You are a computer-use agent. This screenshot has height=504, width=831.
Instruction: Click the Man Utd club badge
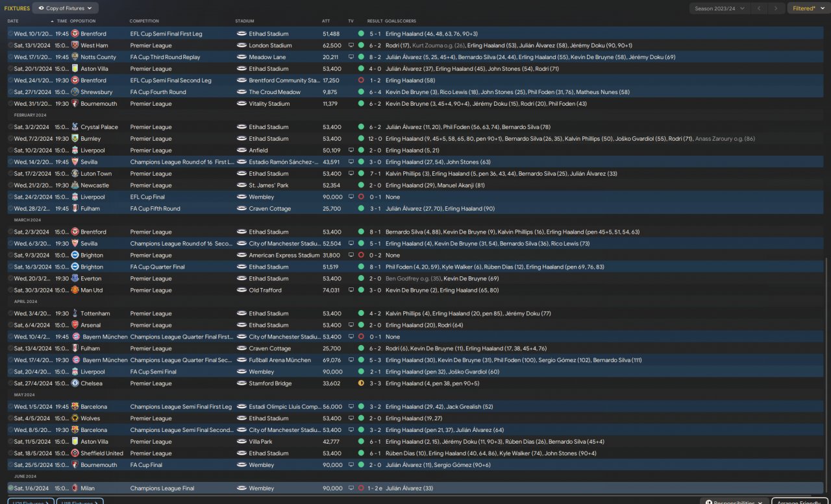coord(75,291)
